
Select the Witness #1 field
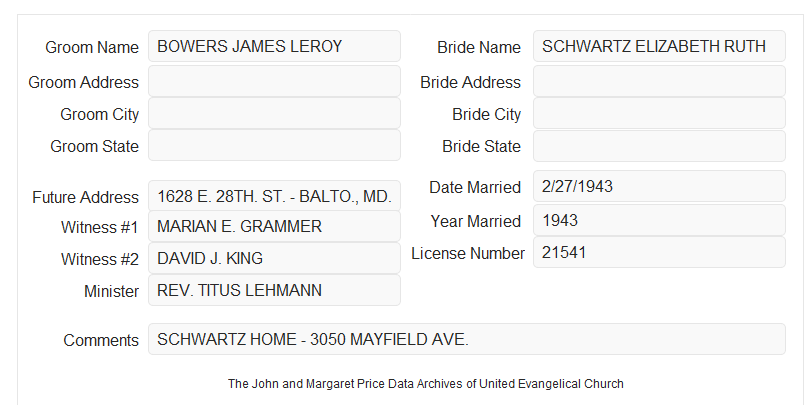pos(274,226)
